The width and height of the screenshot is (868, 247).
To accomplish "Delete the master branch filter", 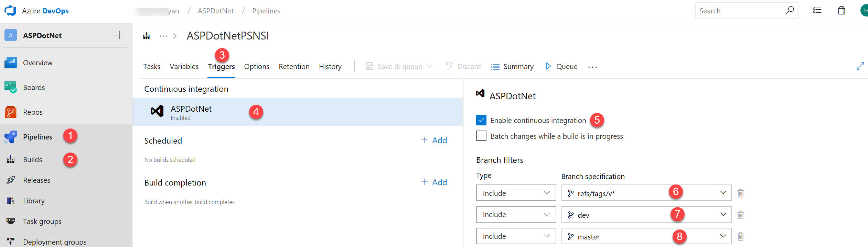I will 741,236.
